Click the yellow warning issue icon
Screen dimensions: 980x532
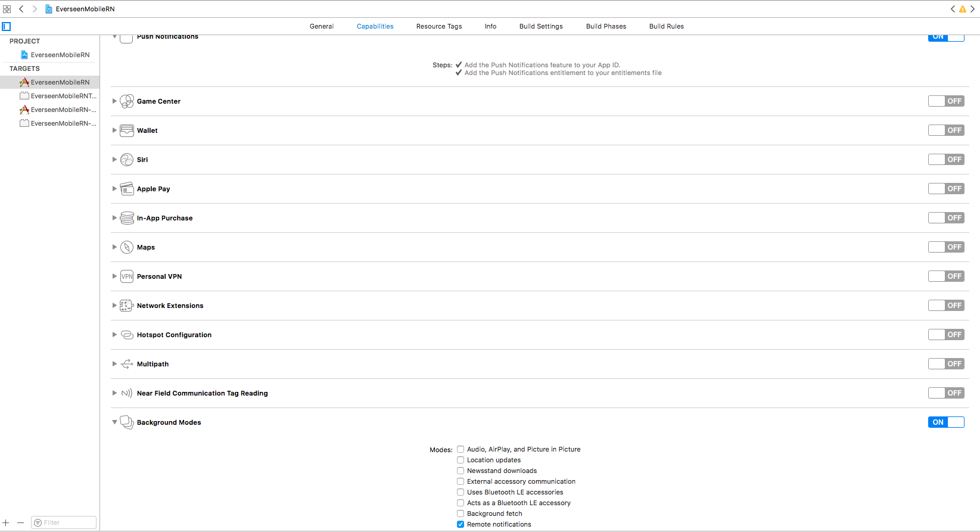click(x=963, y=9)
